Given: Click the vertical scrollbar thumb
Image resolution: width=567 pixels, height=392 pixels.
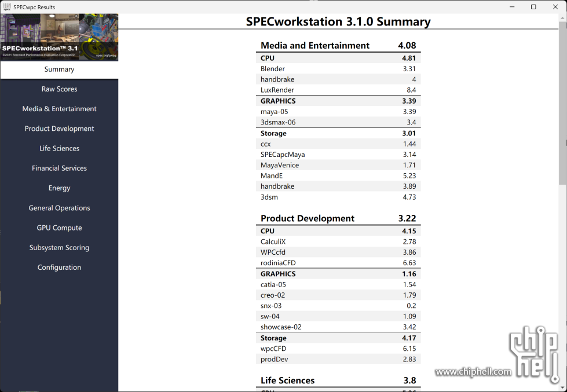Looking at the screenshot, I should pyautogui.click(x=562, y=104).
